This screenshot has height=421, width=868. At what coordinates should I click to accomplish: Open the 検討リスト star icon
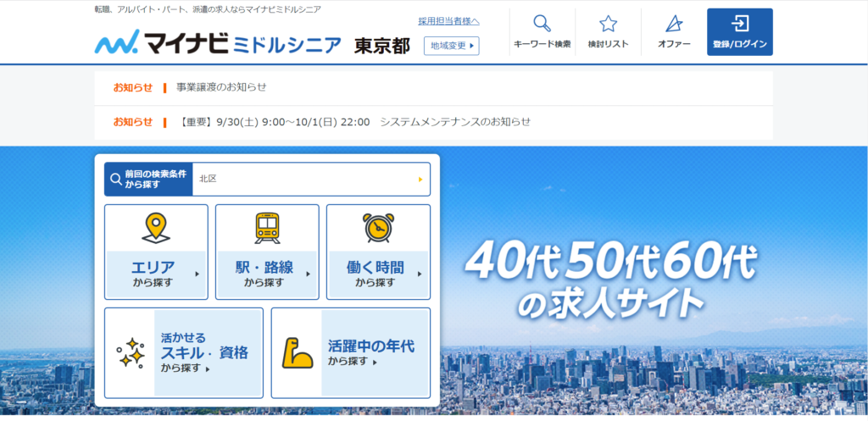coord(608,23)
